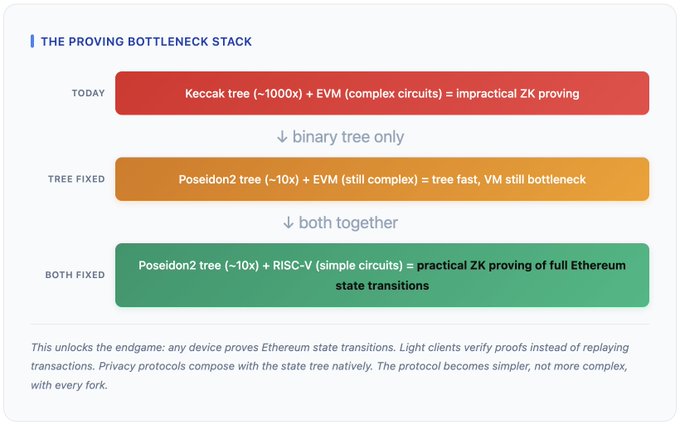Click the down arrow before "binary tree only"
Viewport: 680px width, 425px height.
point(282,137)
